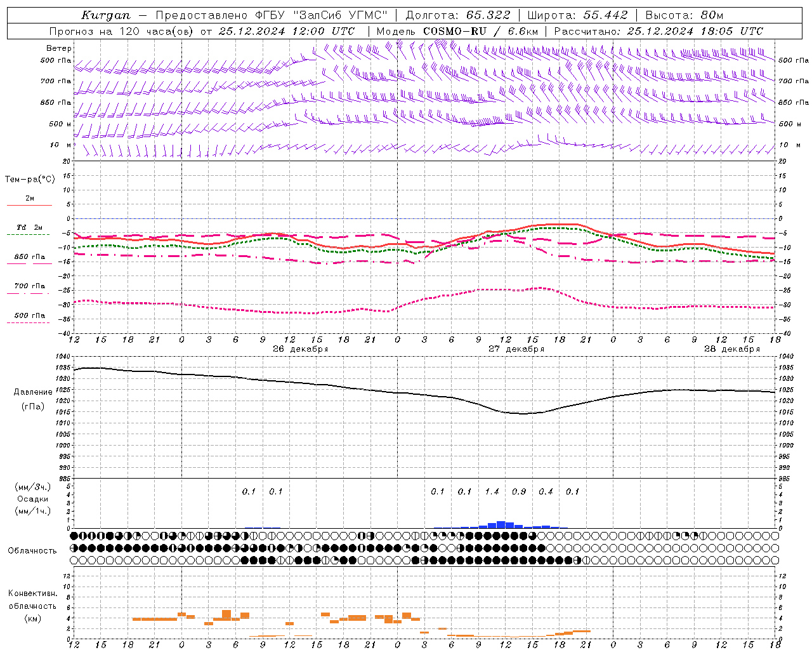Click the Модель COSMO-RU / 6.6км label

(457, 31)
